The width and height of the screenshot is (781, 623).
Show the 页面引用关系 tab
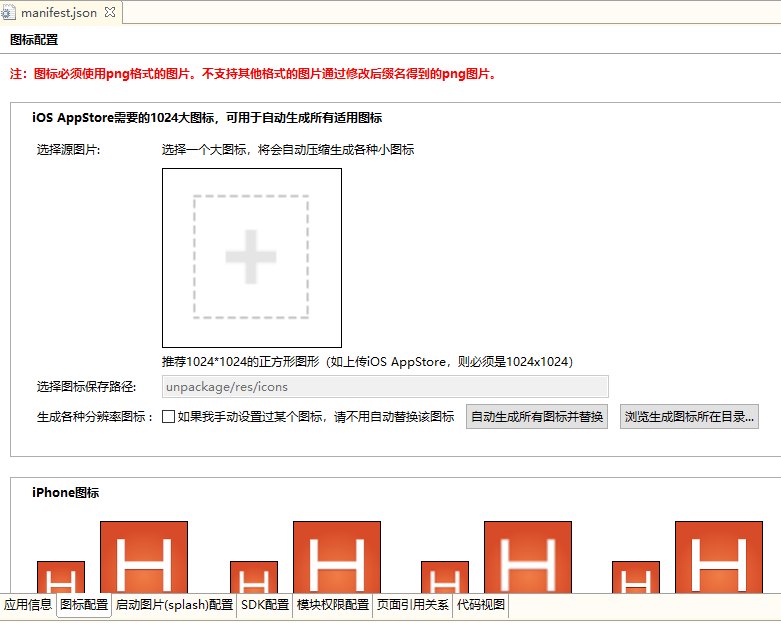pos(413,605)
